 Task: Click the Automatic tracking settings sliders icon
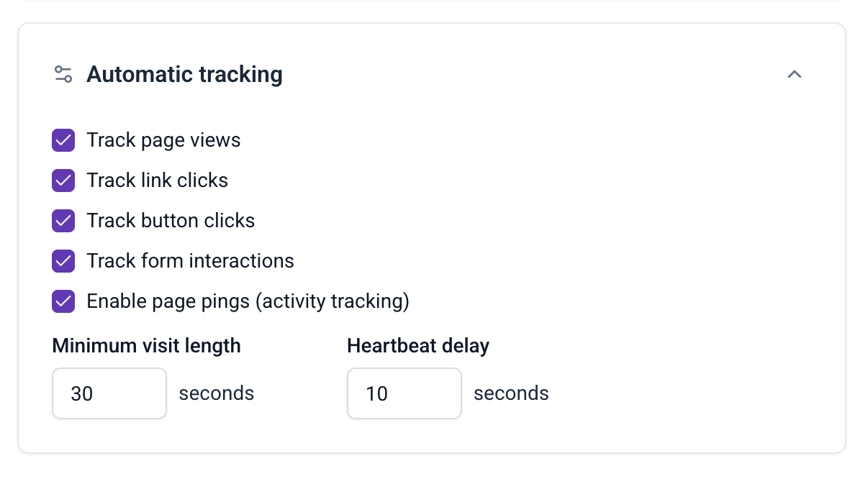pyautogui.click(x=63, y=73)
